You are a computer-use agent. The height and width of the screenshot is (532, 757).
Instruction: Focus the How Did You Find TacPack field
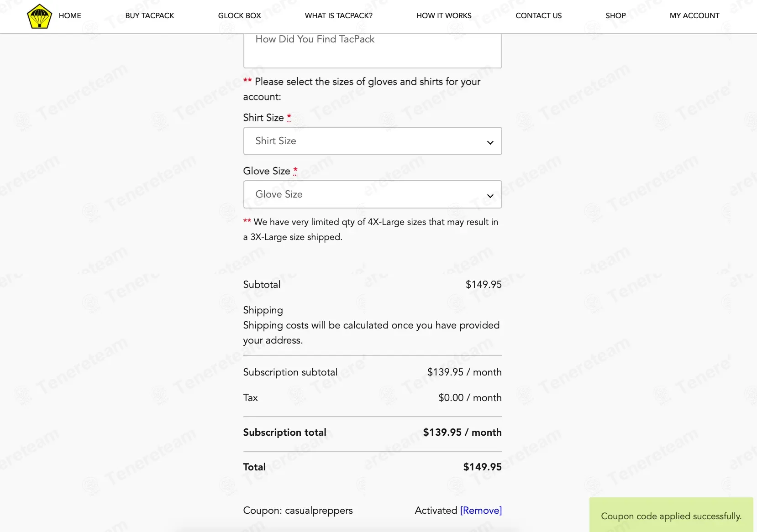click(373, 50)
